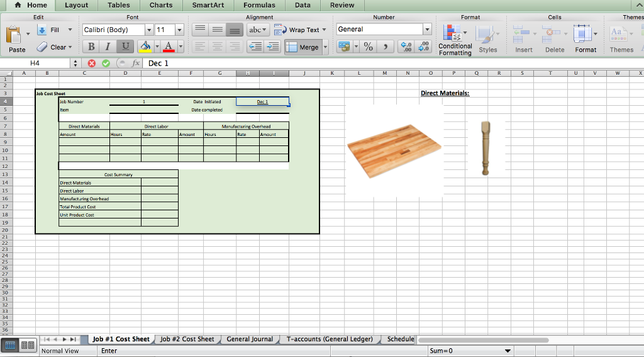Switch to the Layout ribbon tab
The height and width of the screenshot is (357, 644).
pyautogui.click(x=76, y=5)
